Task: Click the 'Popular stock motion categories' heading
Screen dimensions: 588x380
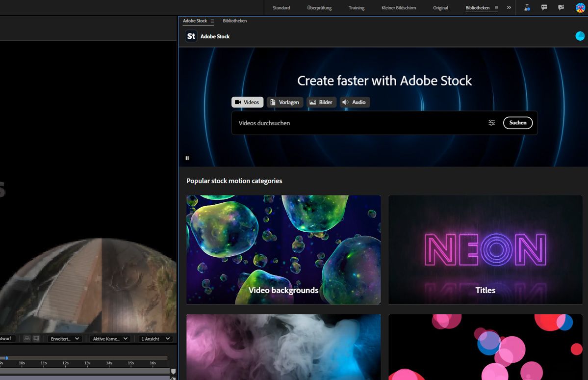Action: [x=234, y=181]
